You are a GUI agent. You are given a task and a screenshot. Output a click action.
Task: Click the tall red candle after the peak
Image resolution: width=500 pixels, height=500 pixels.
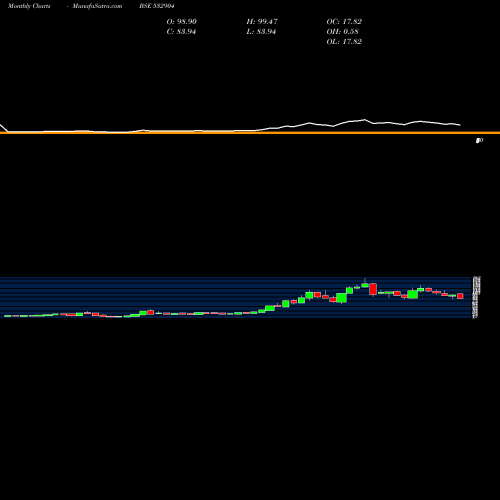[373, 289]
